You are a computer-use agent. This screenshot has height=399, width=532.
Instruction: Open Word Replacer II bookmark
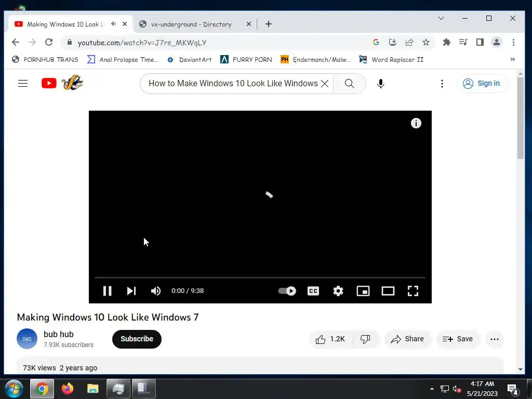[x=391, y=60]
